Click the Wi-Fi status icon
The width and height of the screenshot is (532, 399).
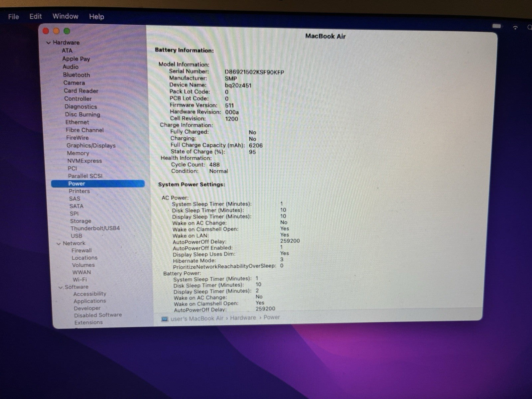pos(515,28)
